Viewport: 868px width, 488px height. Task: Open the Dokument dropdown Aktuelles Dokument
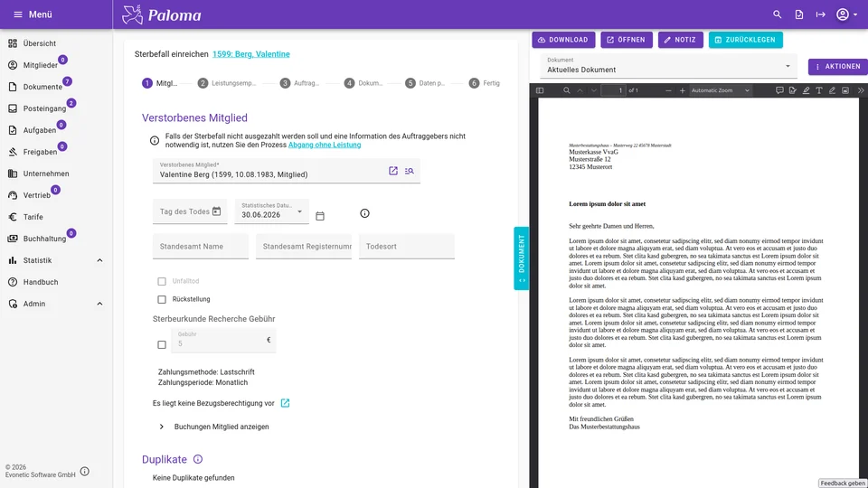669,66
